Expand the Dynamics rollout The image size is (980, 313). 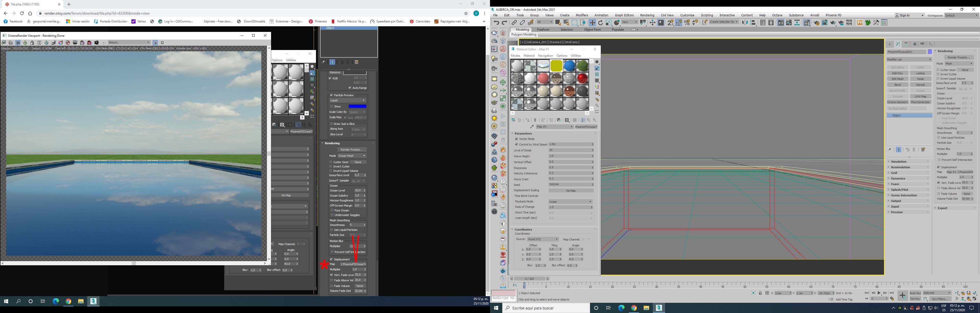898,179
